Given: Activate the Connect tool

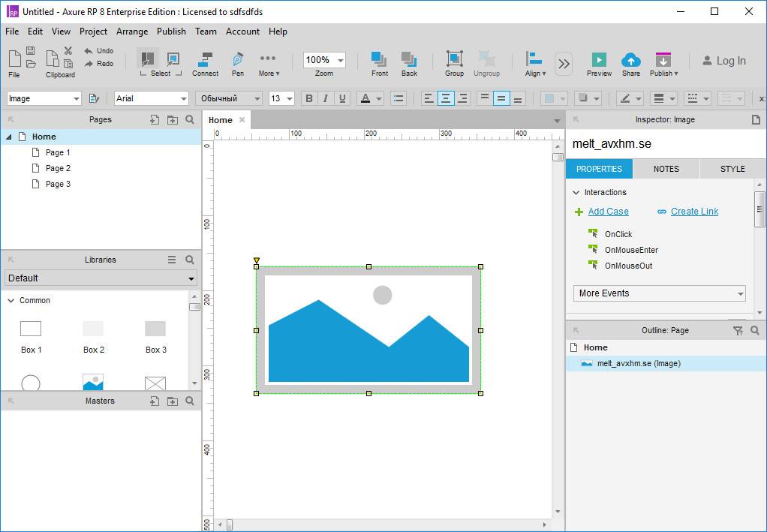Looking at the screenshot, I should (x=206, y=64).
